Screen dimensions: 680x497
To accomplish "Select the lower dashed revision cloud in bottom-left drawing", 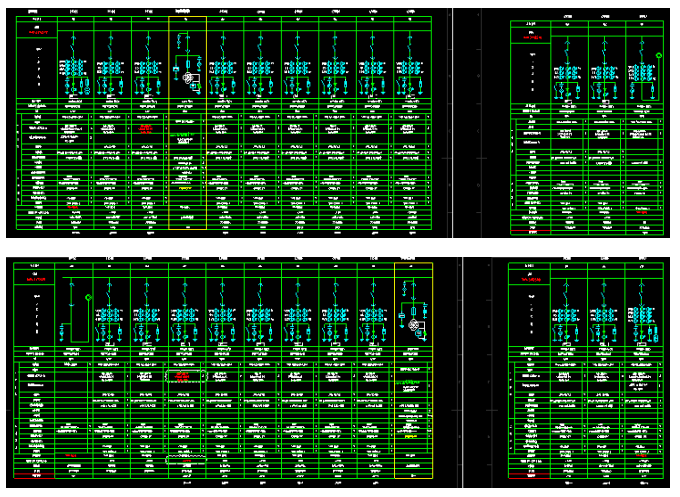I will [x=186, y=460].
